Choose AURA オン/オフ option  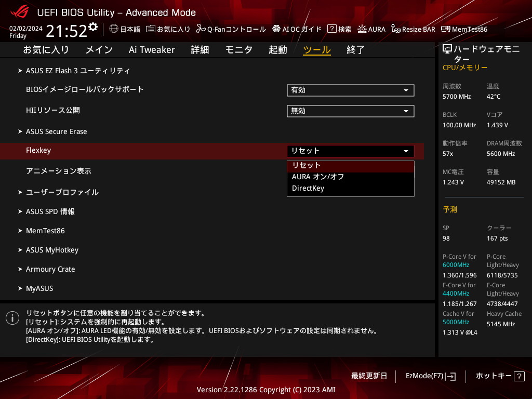pos(351,177)
